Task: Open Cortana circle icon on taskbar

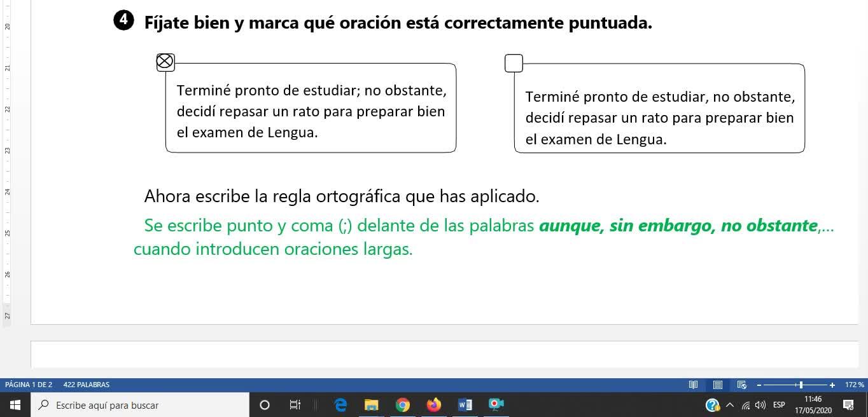Action: pos(265,405)
